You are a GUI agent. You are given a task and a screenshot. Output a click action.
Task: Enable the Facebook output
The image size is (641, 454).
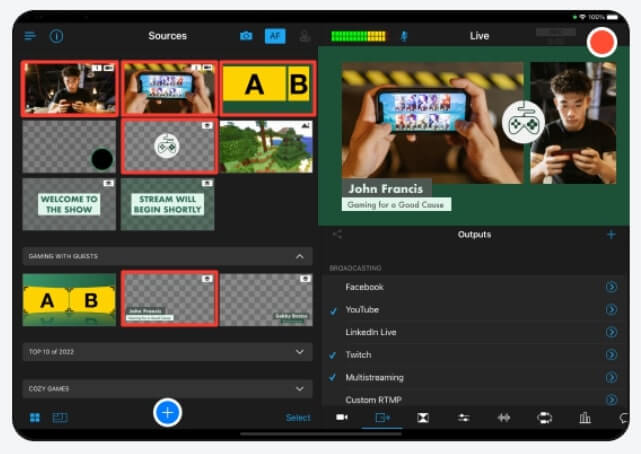tap(474, 287)
